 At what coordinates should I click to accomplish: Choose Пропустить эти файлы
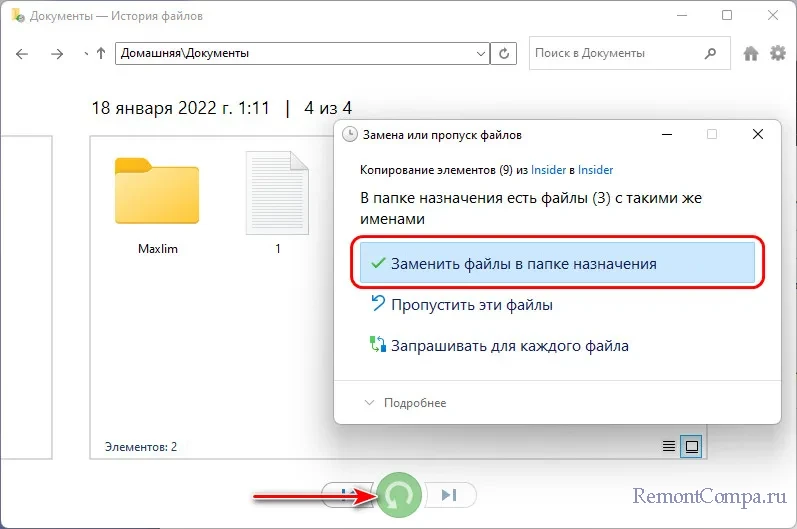point(471,305)
